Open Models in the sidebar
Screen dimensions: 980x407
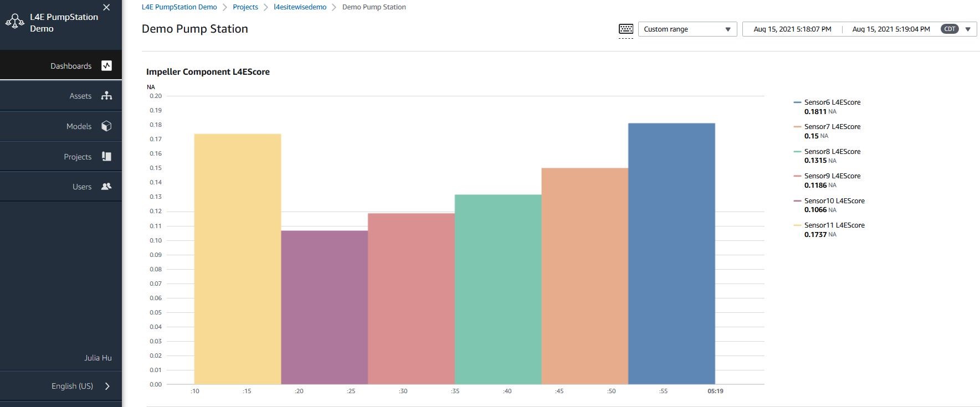tap(61, 126)
